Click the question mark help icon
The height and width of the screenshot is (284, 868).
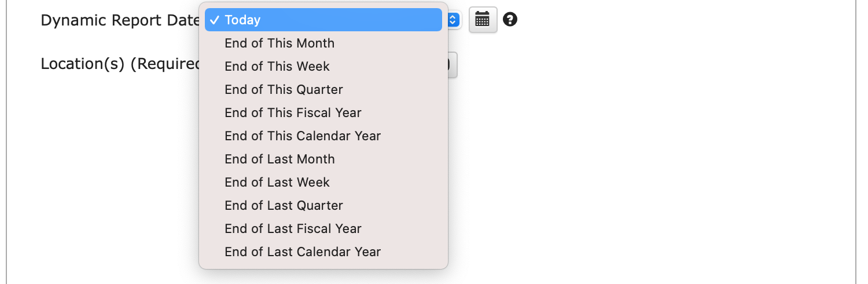click(x=510, y=20)
